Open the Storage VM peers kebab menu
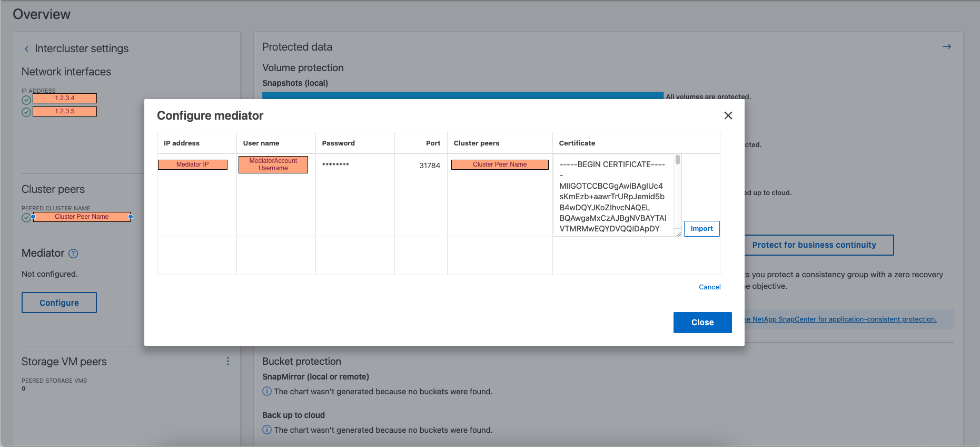This screenshot has height=447, width=980. point(227,361)
